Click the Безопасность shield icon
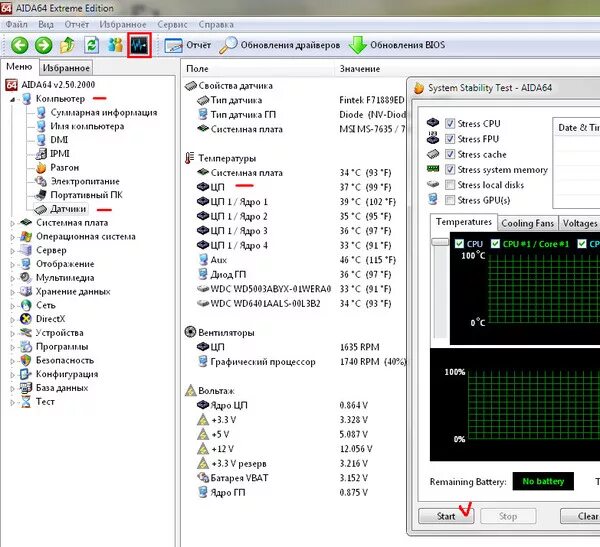The width and height of the screenshot is (600, 547). point(26,360)
